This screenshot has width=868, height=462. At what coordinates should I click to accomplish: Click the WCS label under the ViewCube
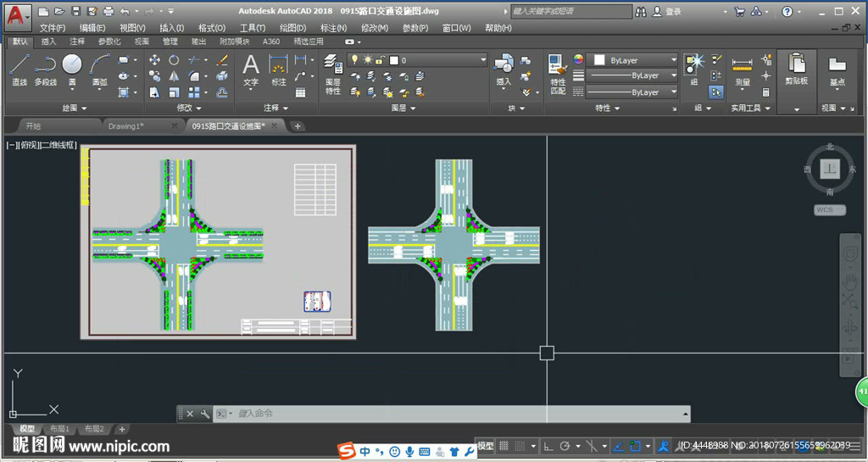click(829, 209)
